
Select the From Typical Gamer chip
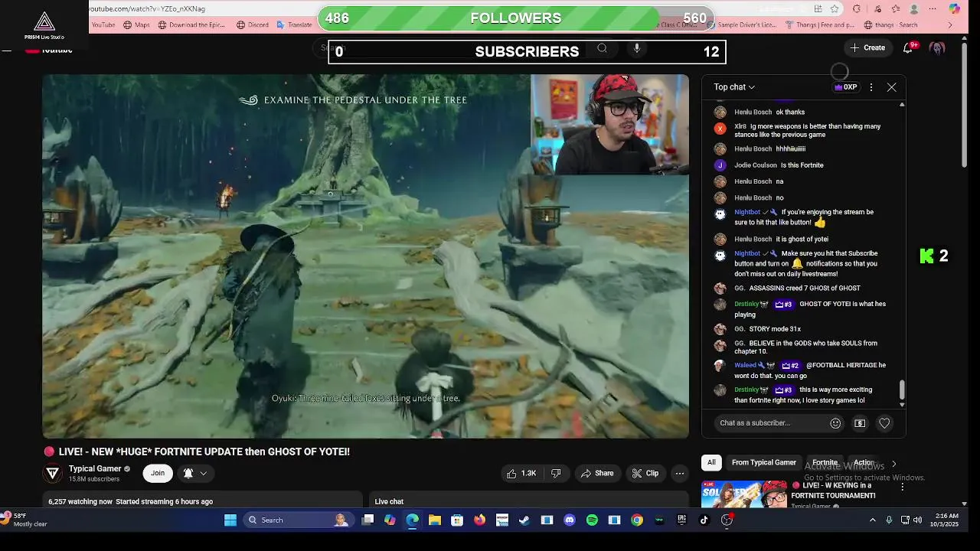(763, 462)
